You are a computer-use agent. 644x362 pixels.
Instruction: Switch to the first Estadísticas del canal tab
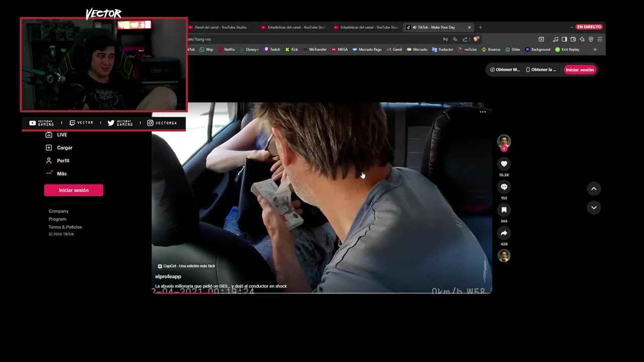294,27
